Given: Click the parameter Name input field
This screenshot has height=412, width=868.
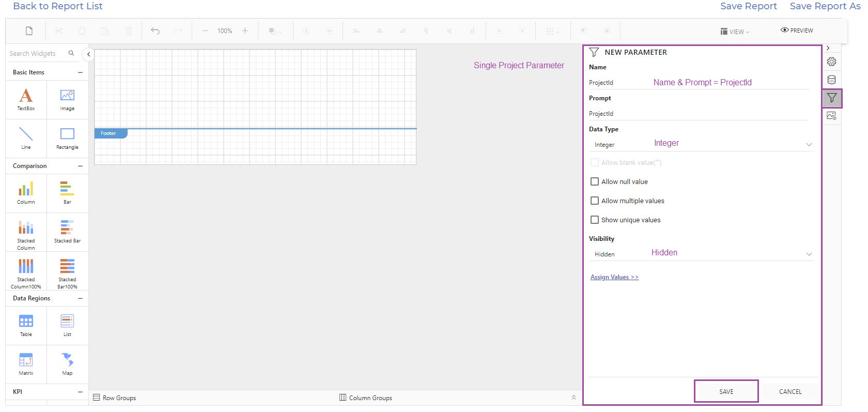Looking at the screenshot, I should [x=699, y=83].
